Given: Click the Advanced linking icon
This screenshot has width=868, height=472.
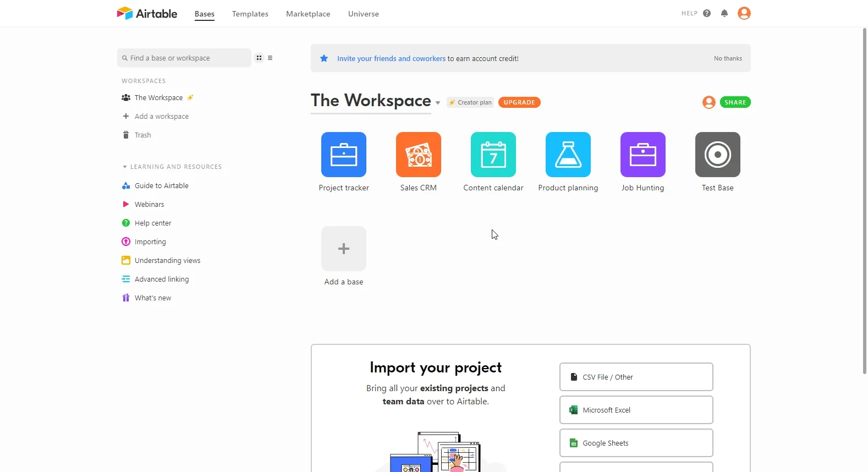Looking at the screenshot, I should 126,279.
